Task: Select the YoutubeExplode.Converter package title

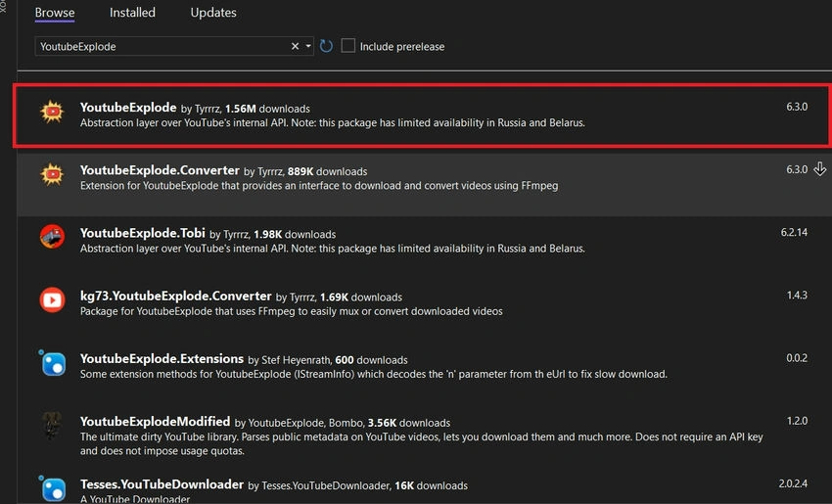Action: pyautogui.click(x=160, y=170)
